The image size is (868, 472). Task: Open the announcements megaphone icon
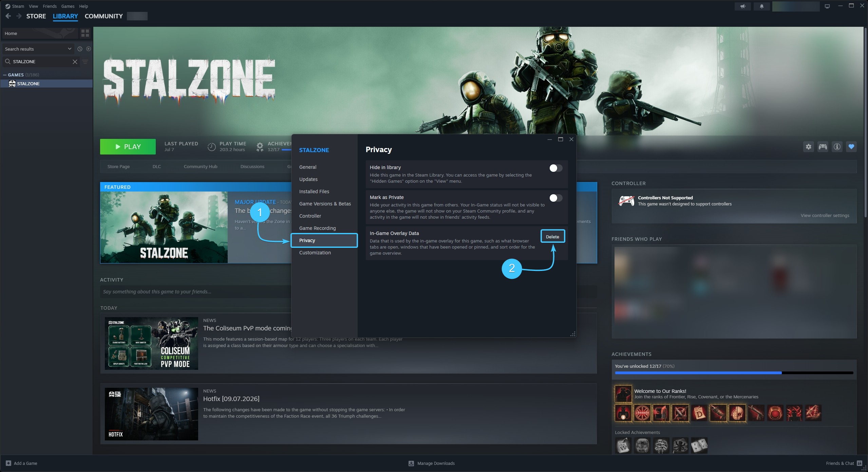(743, 6)
